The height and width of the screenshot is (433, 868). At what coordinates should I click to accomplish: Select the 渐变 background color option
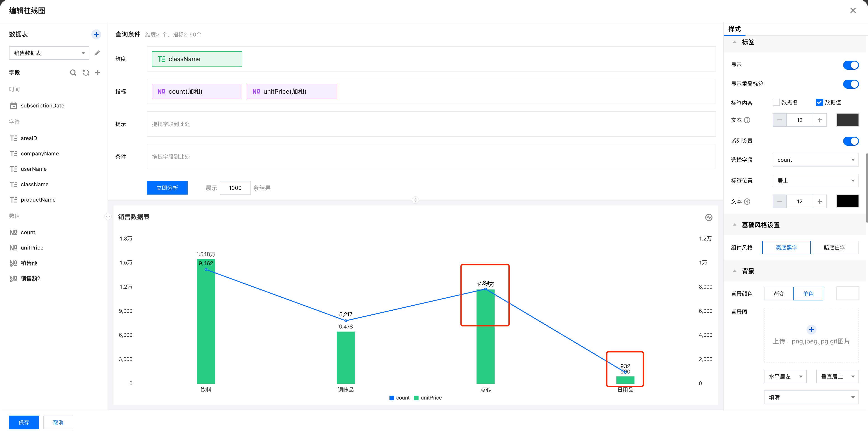(778, 294)
